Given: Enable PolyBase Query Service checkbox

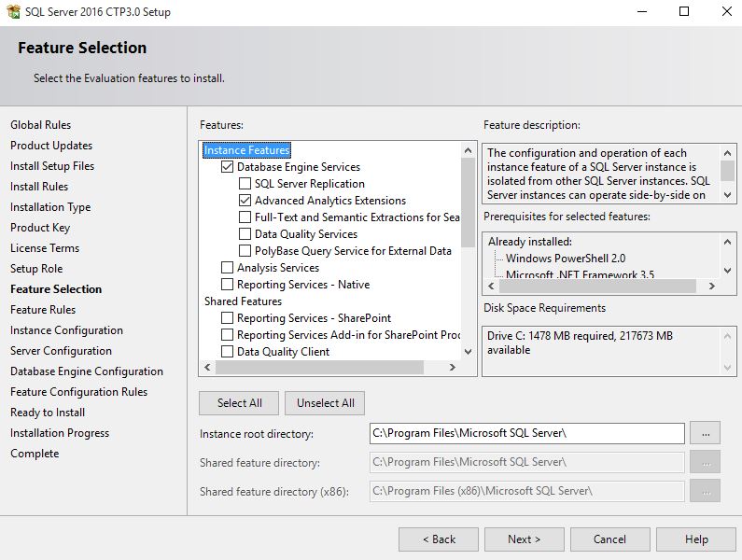Looking at the screenshot, I should click(x=245, y=250).
